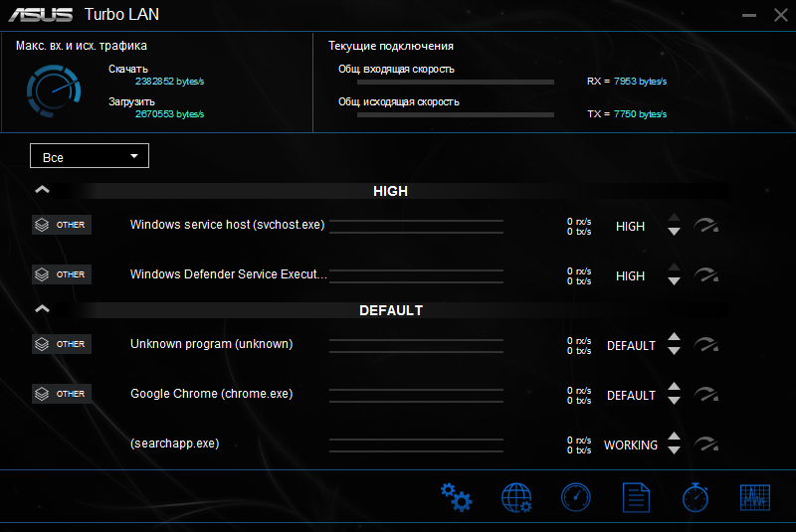Screen dimensions: 796x532
Task: Collapse the DEFAULT priority group
Action: (x=42, y=309)
